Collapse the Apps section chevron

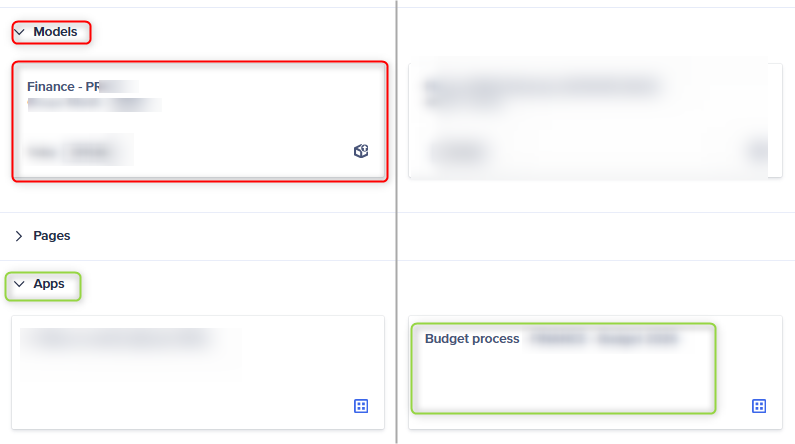pyautogui.click(x=19, y=284)
